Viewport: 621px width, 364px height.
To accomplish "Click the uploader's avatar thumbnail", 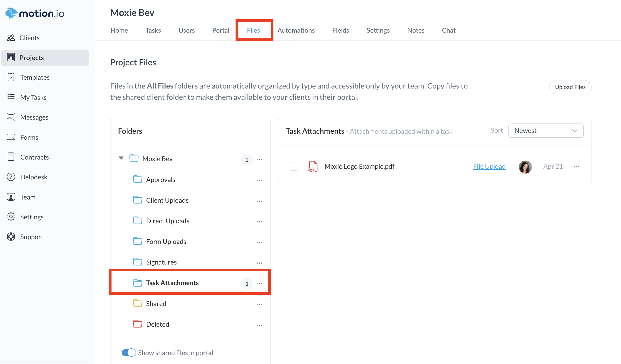I will [525, 167].
